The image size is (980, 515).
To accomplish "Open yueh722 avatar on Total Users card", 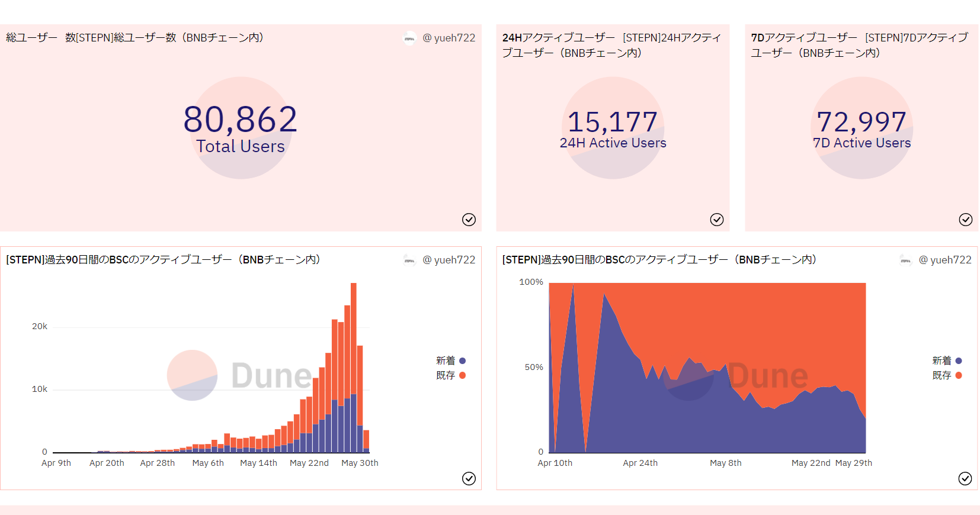I will [410, 38].
